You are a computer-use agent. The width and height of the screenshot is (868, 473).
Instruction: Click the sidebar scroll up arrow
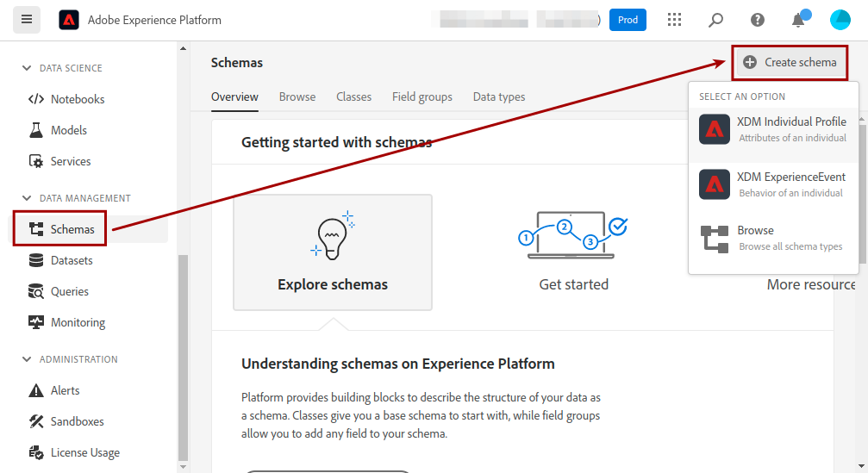point(184,49)
